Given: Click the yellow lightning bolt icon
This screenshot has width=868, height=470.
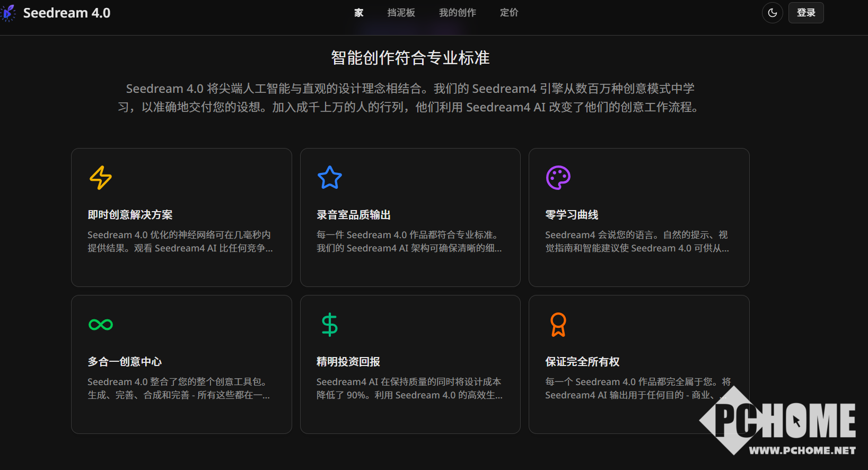Looking at the screenshot, I should [101, 178].
